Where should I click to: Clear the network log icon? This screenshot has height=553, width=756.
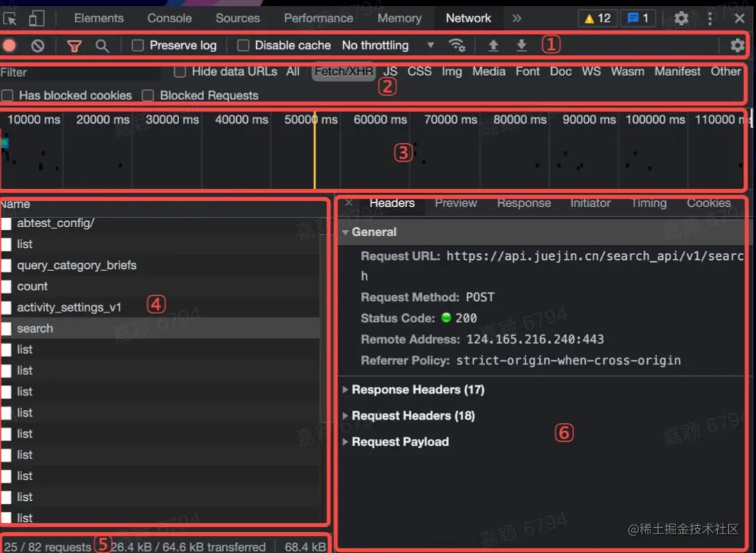37,46
